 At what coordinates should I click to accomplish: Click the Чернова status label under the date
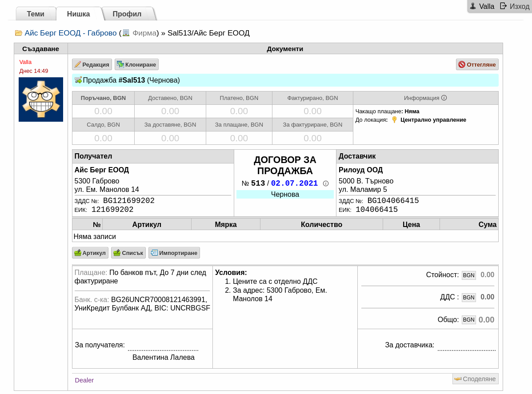tap(285, 194)
